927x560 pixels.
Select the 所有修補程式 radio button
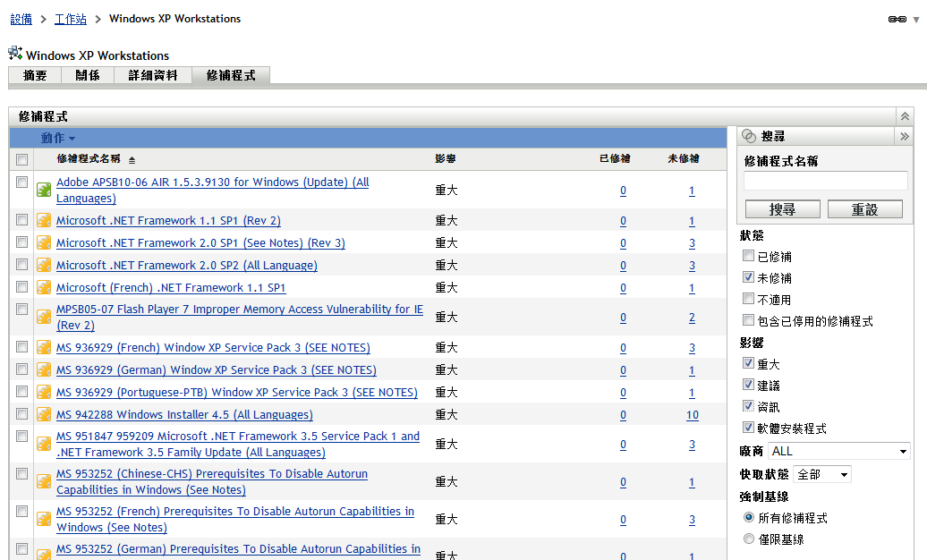(749, 517)
